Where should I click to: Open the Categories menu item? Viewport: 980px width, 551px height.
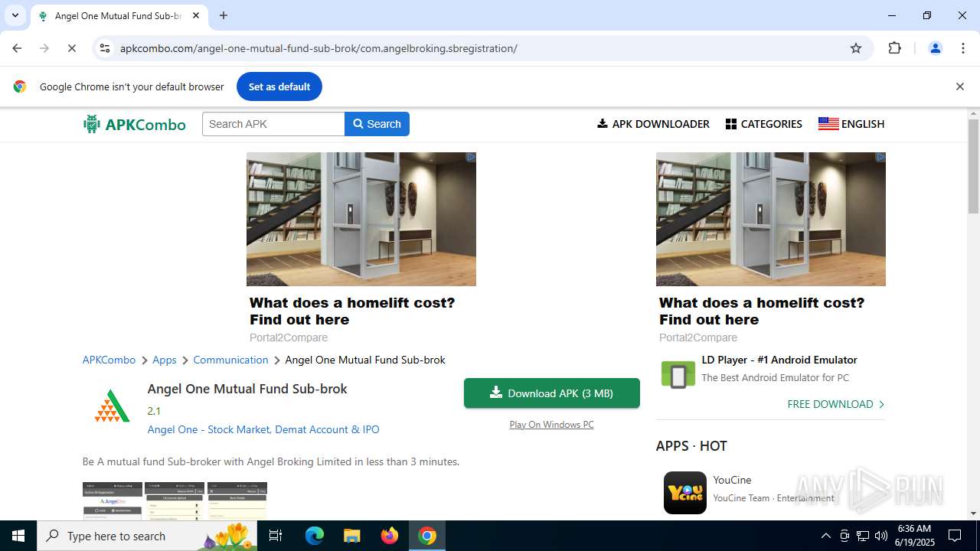tap(764, 124)
